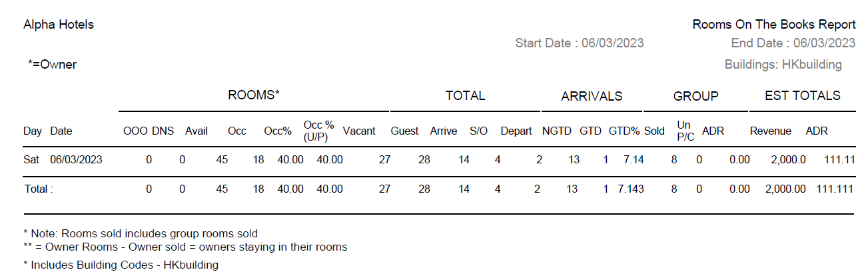This screenshot has width=868, height=276.
Task: Select the date cell in the Sat row
Action: coord(76,160)
